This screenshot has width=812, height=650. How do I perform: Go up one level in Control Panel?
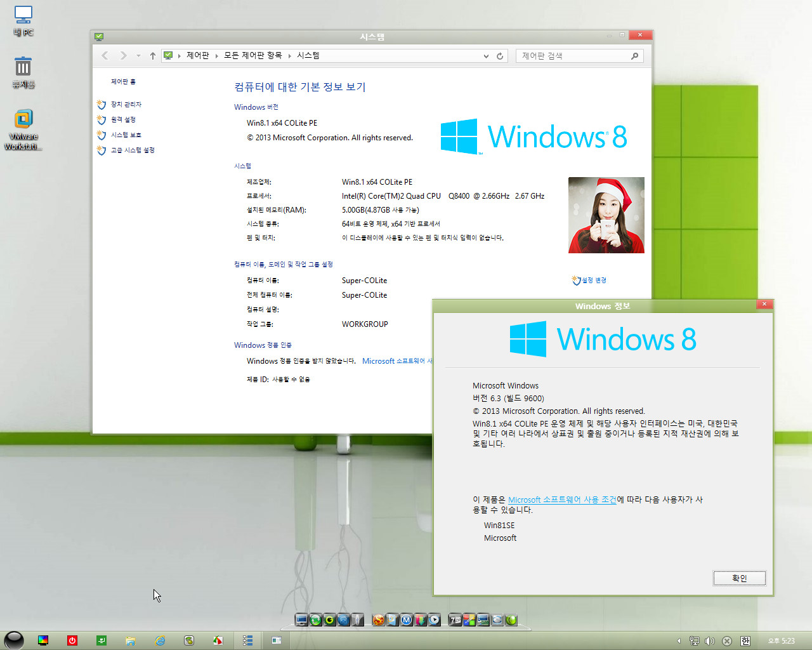153,56
